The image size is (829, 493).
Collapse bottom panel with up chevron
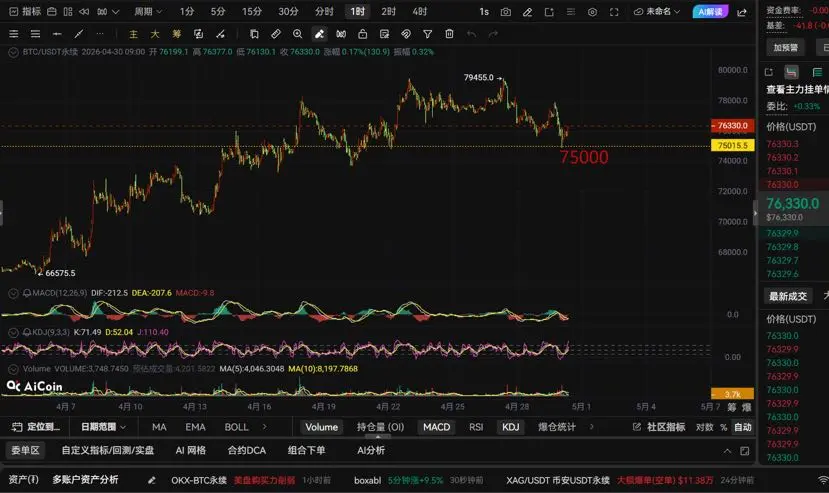727,451
